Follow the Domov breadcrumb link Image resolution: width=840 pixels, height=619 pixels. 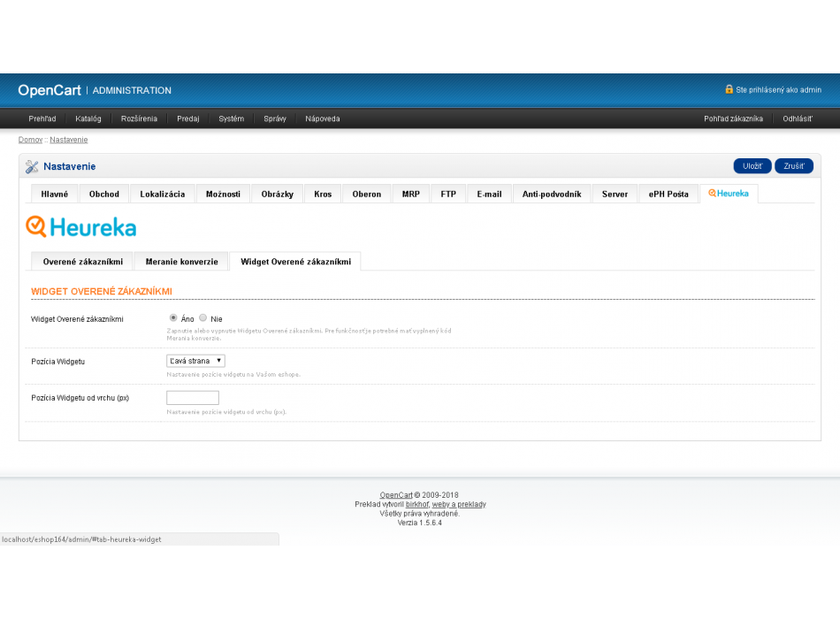point(30,140)
